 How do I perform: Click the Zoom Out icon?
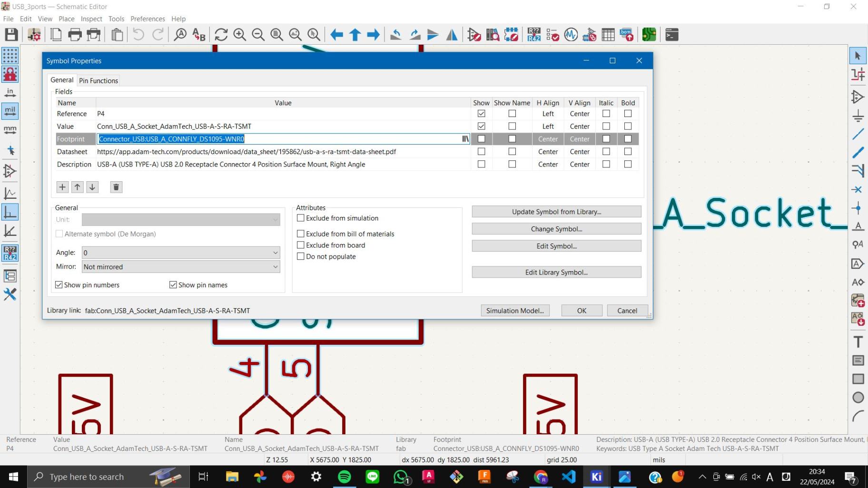258,35
